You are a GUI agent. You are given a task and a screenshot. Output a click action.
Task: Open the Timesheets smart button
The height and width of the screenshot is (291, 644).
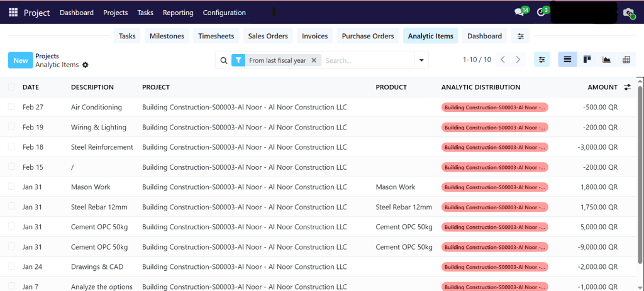click(x=216, y=36)
